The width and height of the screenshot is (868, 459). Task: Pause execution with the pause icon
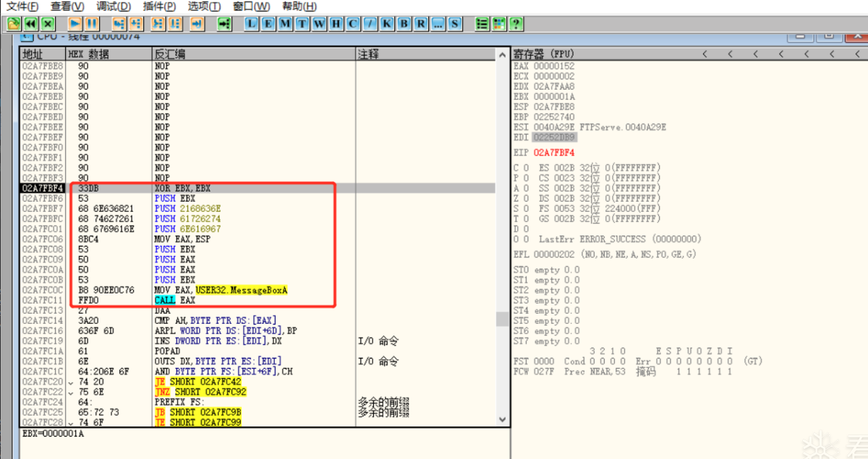click(93, 23)
